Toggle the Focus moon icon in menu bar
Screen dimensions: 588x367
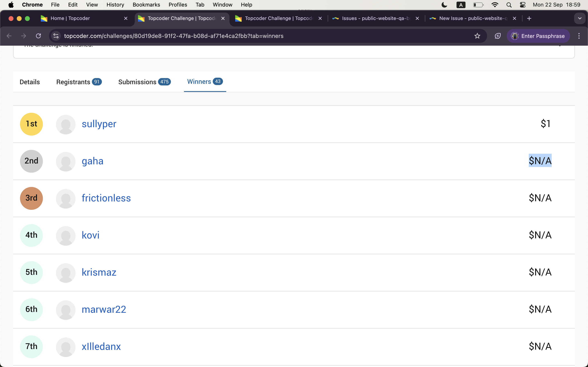[x=444, y=5]
